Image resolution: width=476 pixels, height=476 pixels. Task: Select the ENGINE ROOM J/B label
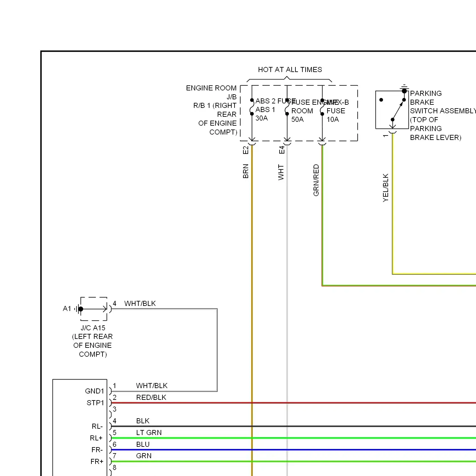point(211,92)
